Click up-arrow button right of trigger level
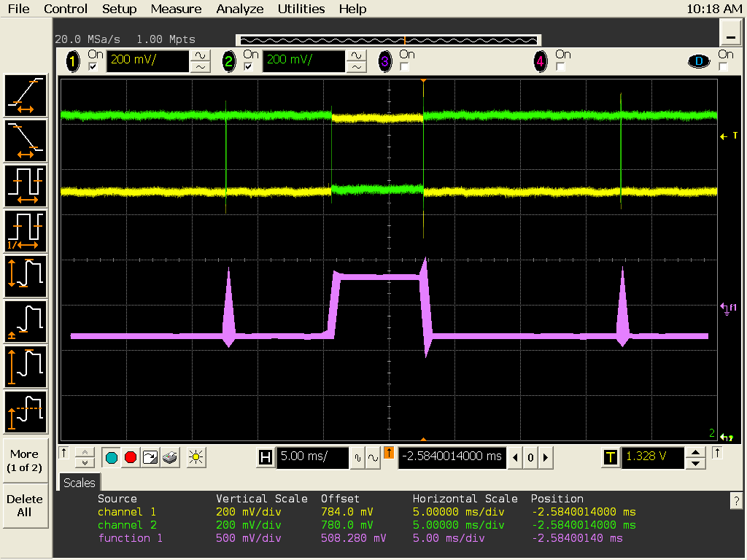 (718, 452)
